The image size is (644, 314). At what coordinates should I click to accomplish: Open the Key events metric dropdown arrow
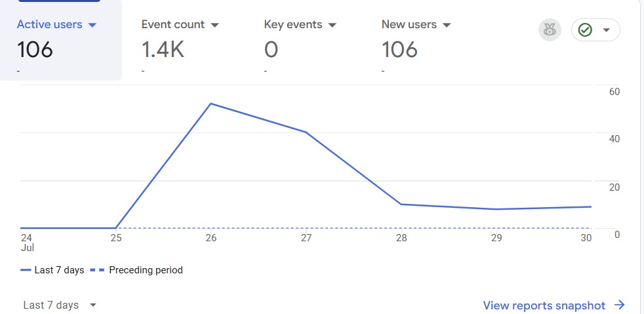(x=332, y=25)
